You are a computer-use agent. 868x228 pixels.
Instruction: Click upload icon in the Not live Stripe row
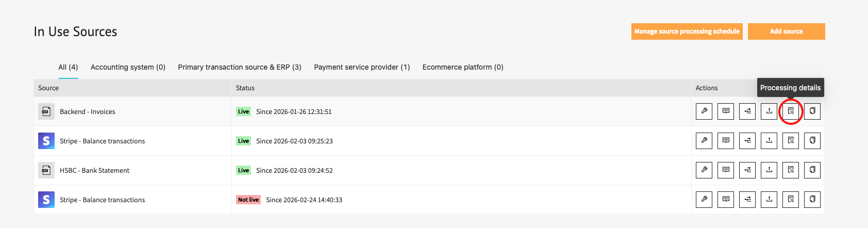(769, 200)
